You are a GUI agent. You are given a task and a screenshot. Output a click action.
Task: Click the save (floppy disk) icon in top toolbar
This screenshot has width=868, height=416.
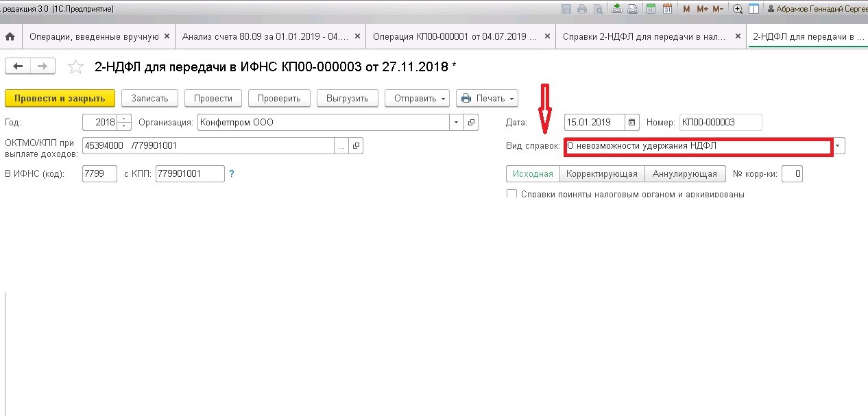click(566, 9)
